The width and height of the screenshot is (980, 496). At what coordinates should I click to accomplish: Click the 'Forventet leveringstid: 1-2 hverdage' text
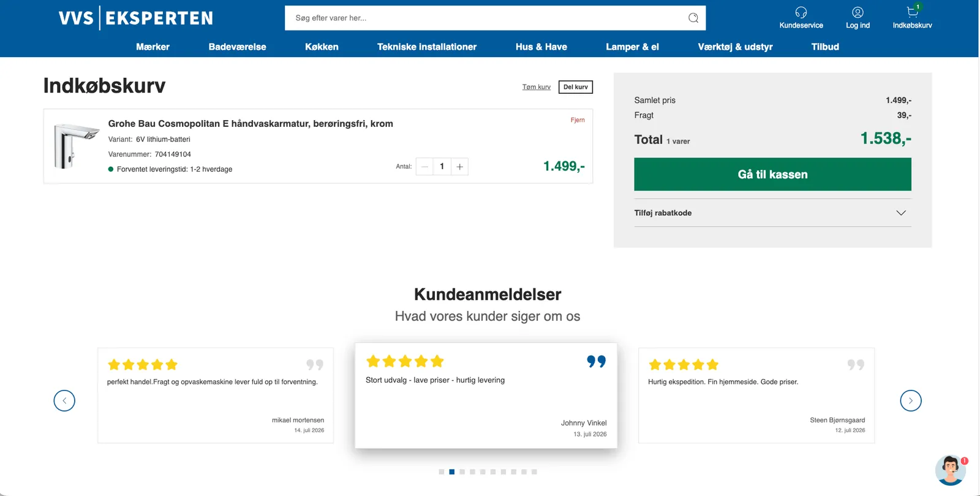175,169
